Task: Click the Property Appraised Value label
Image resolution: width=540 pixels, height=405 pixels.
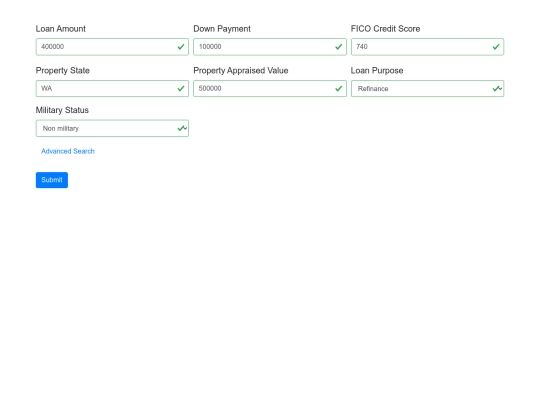Action: coord(241,71)
